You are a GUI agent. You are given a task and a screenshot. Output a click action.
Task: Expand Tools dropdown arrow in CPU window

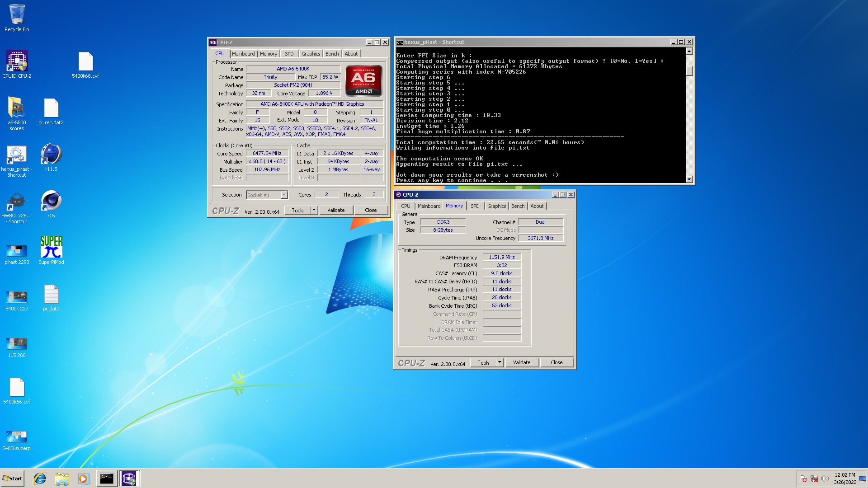pyautogui.click(x=314, y=210)
